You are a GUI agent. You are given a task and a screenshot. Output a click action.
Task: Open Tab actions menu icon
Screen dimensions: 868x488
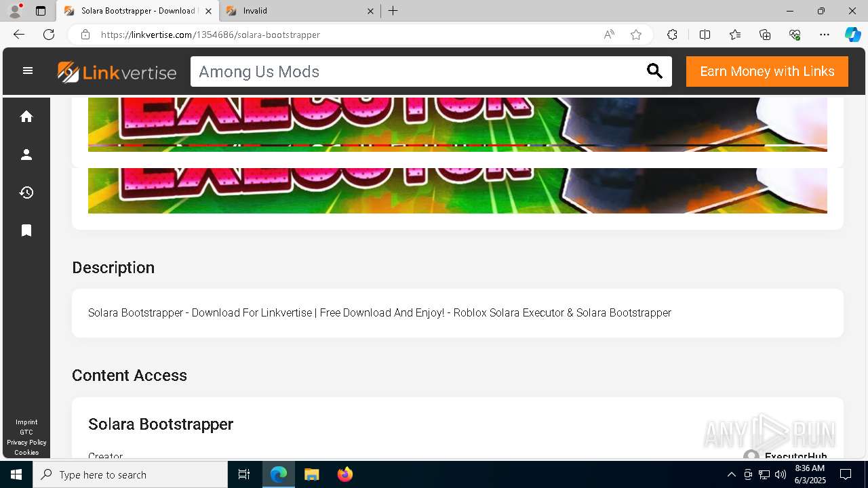(41, 11)
